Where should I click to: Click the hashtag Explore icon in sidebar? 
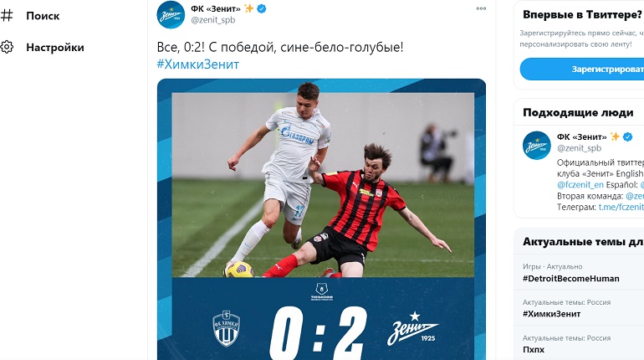tap(7, 16)
